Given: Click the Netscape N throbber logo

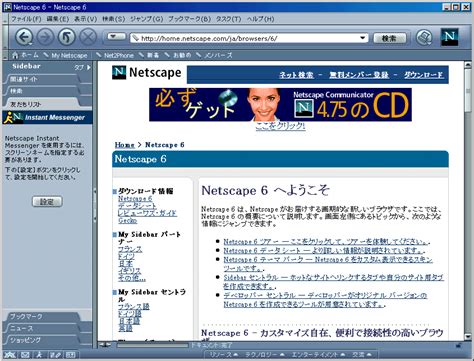Looking at the screenshot, I should tap(449, 37).
